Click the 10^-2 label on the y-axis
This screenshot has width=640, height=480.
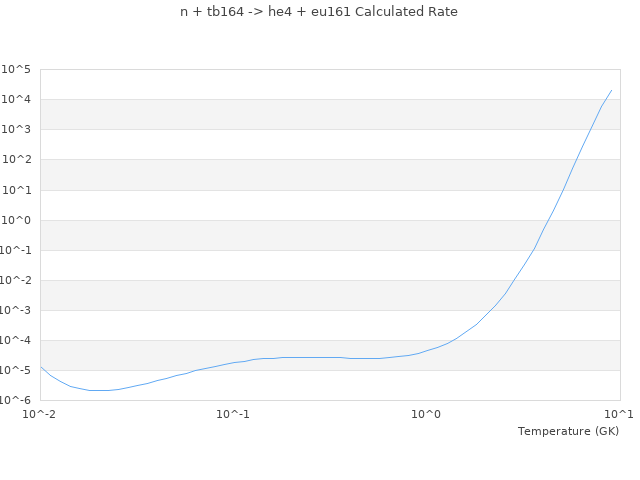click(x=16, y=280)
